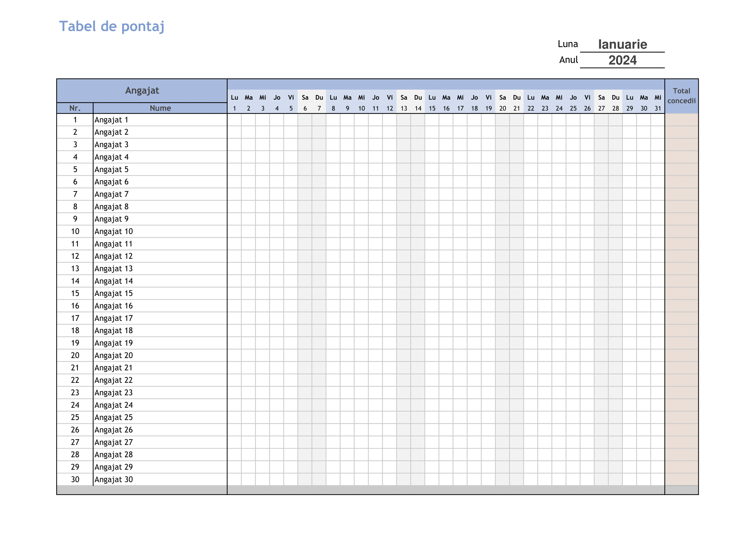This screenshot has width=756, height=535.
Task: Click the 'Angajat 30' name cell
Action: click(113, 480)
